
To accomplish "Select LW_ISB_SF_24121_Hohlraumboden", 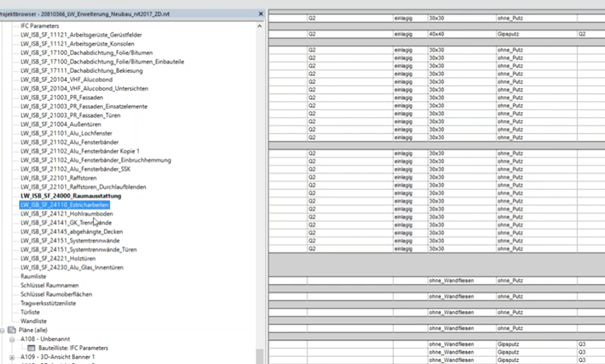I will 67,214.
